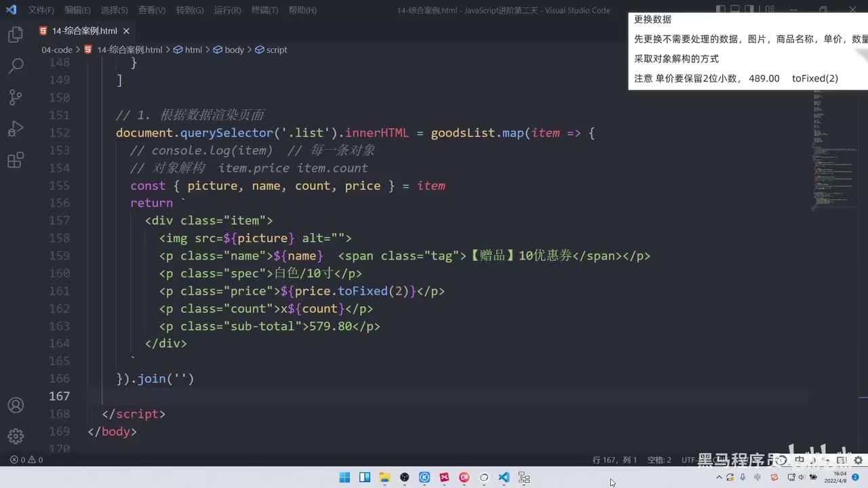Open the Extensions view
Screen dimensions: 868x488
pyautogui.click(x=15, y=161)
